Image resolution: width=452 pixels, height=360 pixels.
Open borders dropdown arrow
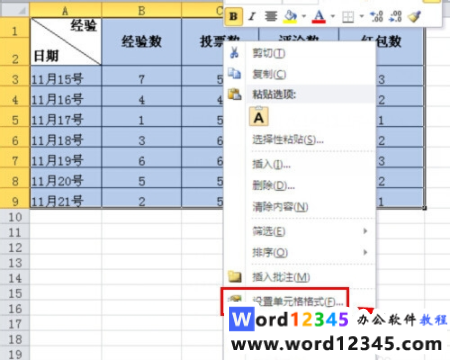361,16
